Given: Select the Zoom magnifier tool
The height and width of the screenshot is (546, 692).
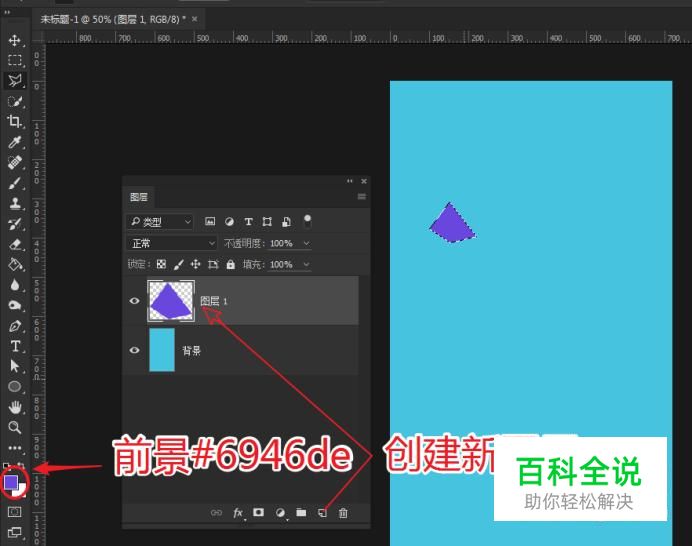Looking at the screenshot, I should pyautogui.click(x=15, y=427).
